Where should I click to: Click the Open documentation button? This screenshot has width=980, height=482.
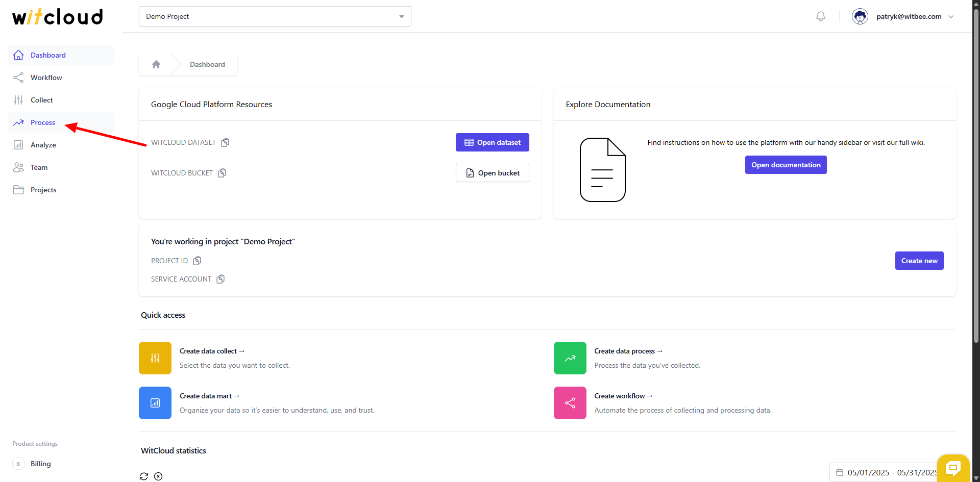(786, 164)
